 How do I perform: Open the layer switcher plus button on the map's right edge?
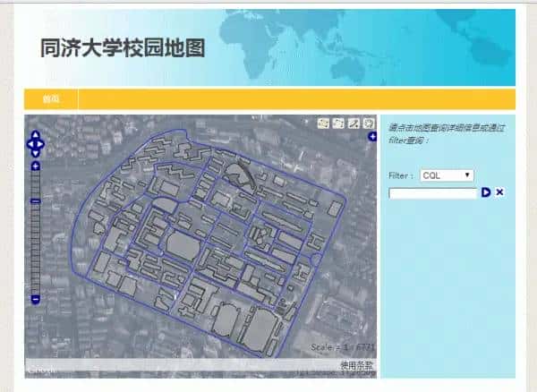[372, 137]
